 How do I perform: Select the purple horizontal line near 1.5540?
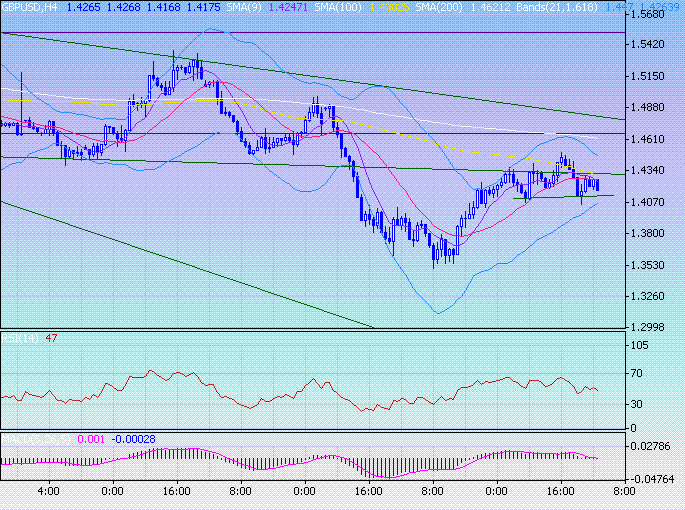click(300, 33)
